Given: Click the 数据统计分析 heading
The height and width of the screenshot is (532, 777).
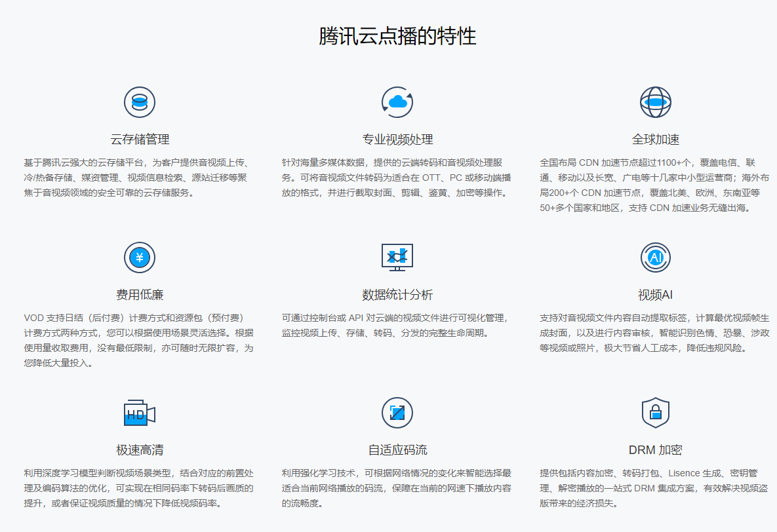Looking at the screenshot, I should pos(397,295).
